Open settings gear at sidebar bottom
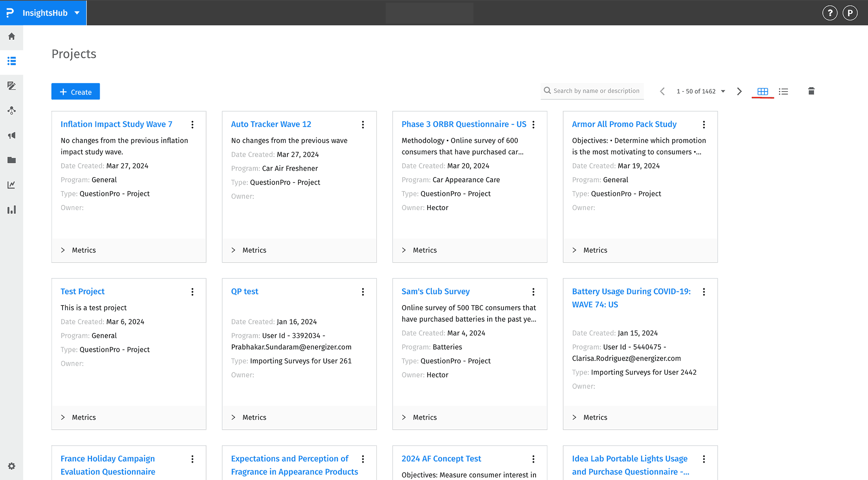The image size is (868, 480). (12, 466)
